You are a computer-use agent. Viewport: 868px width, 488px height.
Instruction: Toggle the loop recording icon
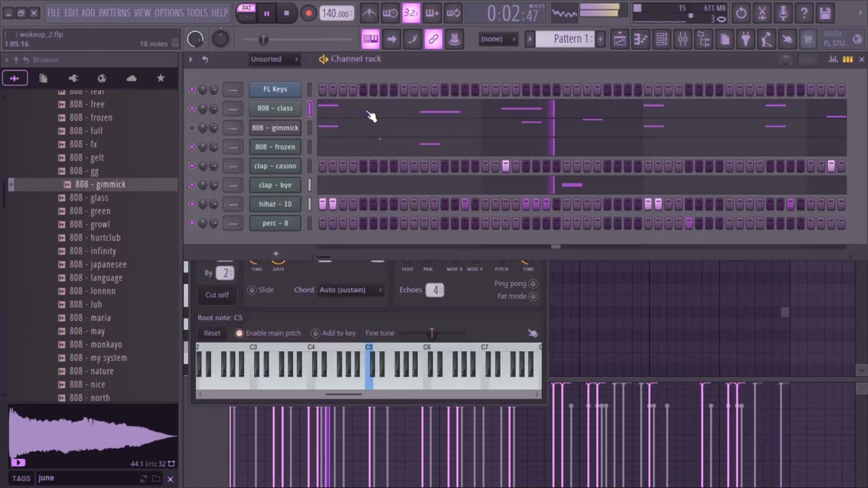[x=454, y=13]
